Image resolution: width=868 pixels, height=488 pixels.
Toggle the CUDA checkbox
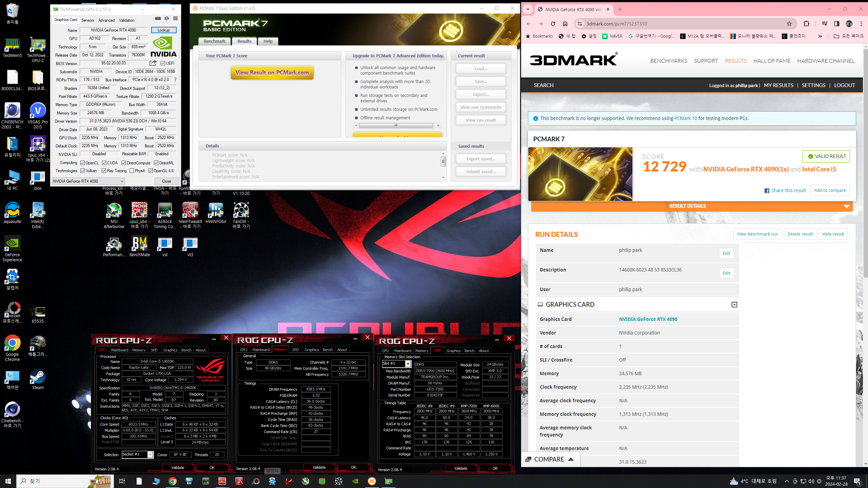[104, 163]
